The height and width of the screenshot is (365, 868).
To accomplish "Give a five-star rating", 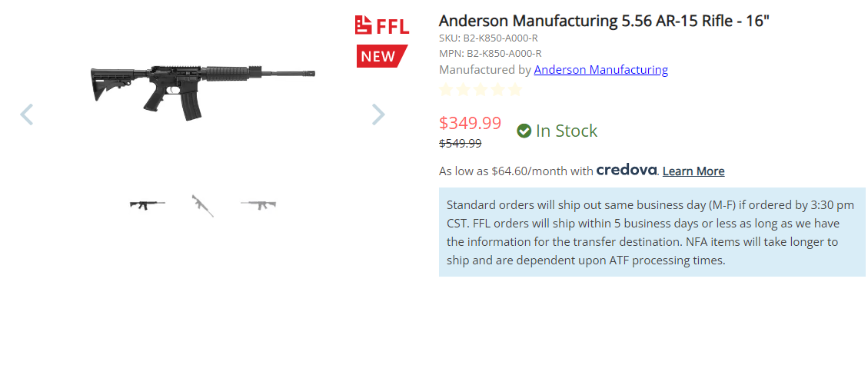I will tap(514, 90).
